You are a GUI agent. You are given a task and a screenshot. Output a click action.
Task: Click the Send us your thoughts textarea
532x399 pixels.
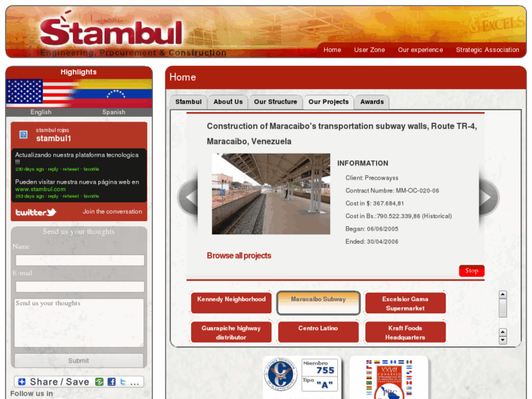coord(79,323)
